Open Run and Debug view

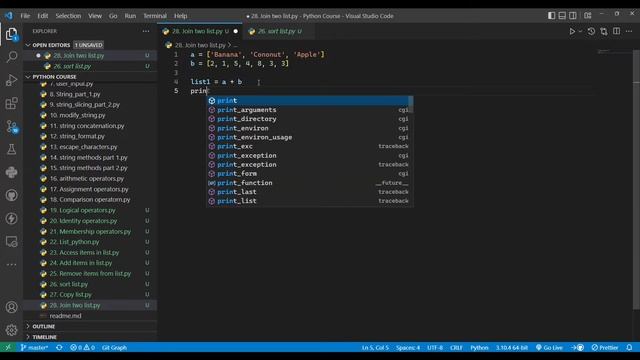11,80
